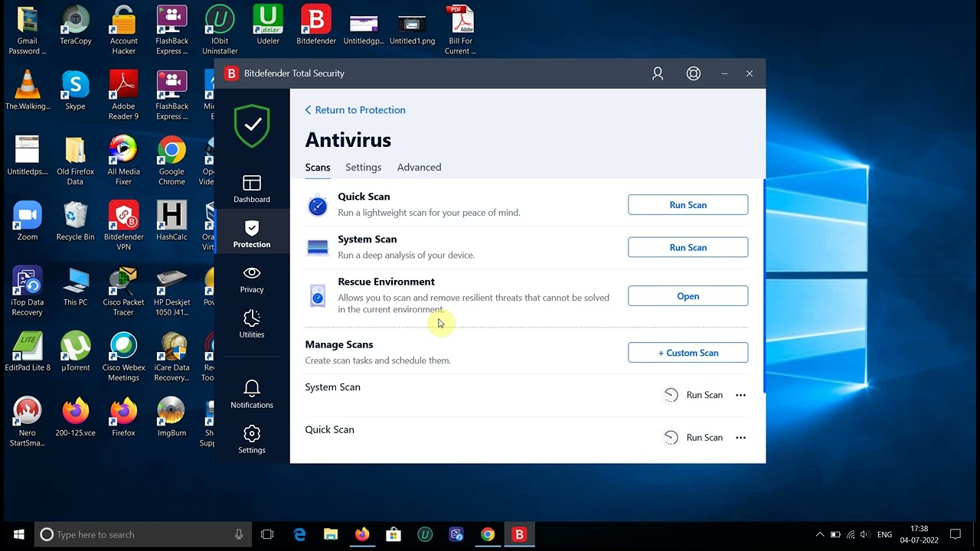Create a new Custom Scan

688,353
